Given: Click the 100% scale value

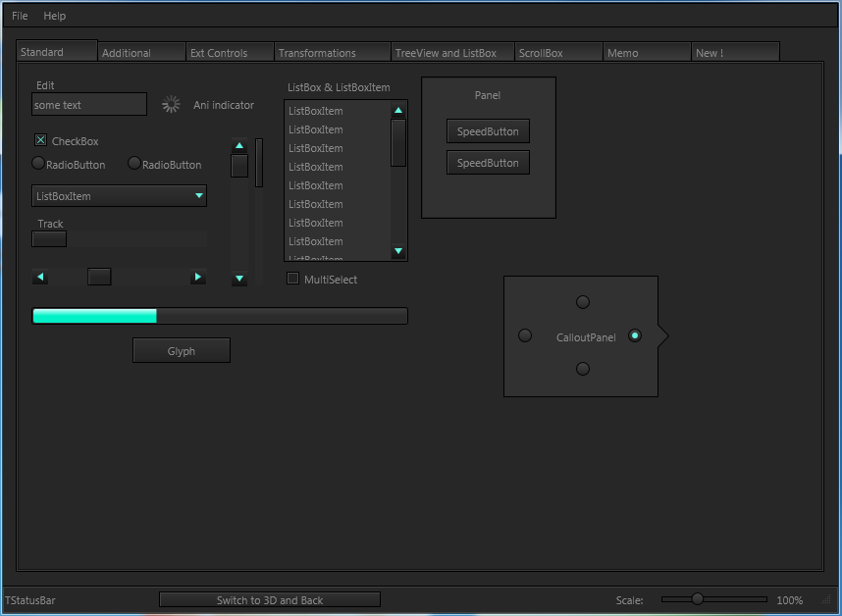Looking at the screenshot, I should (789, 600).
